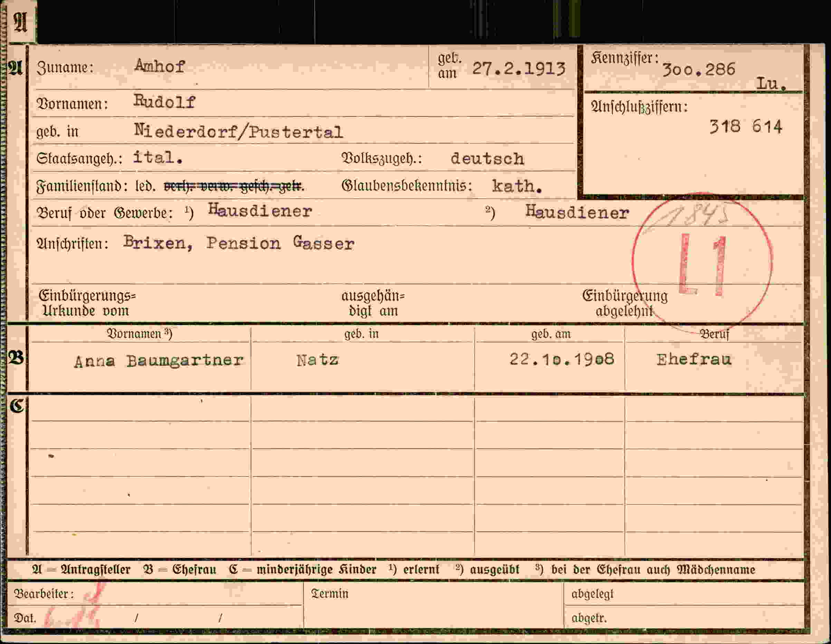Viewport: 831px width, 644px height.
Task: Select the "Einbürgerungs-Urkunde vom" label
Action: point(87,303)
